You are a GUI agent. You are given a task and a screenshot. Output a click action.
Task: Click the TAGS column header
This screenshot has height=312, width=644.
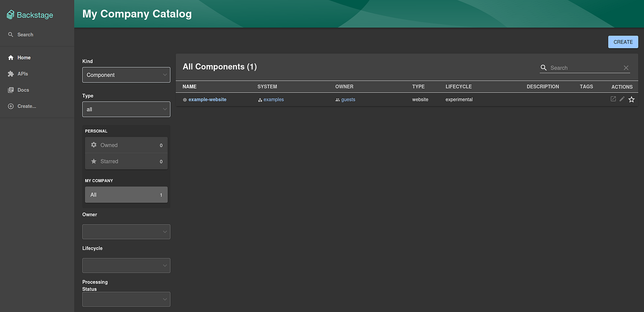click(586, 87)
